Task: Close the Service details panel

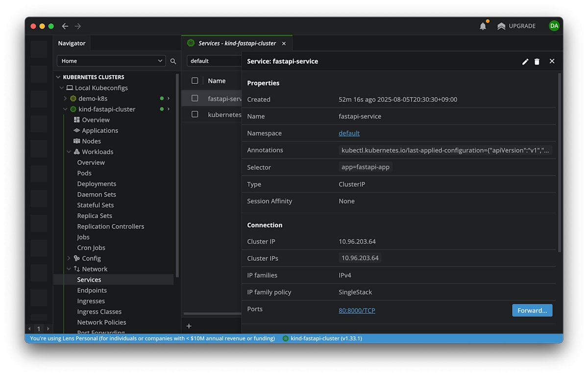Action: point(552,61)
